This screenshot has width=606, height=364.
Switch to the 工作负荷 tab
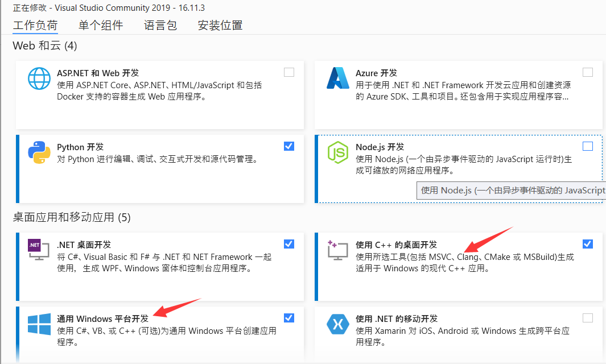[35, 26]
